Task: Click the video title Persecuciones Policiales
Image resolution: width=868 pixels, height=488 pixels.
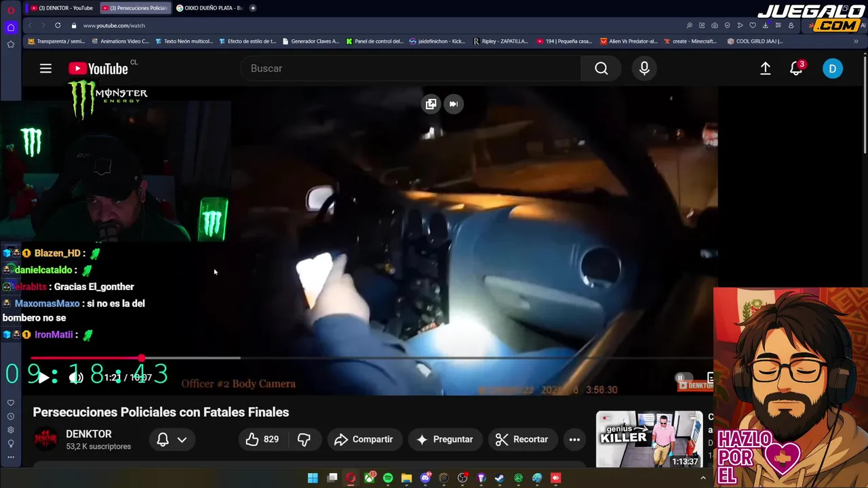Action: [161, 412]
